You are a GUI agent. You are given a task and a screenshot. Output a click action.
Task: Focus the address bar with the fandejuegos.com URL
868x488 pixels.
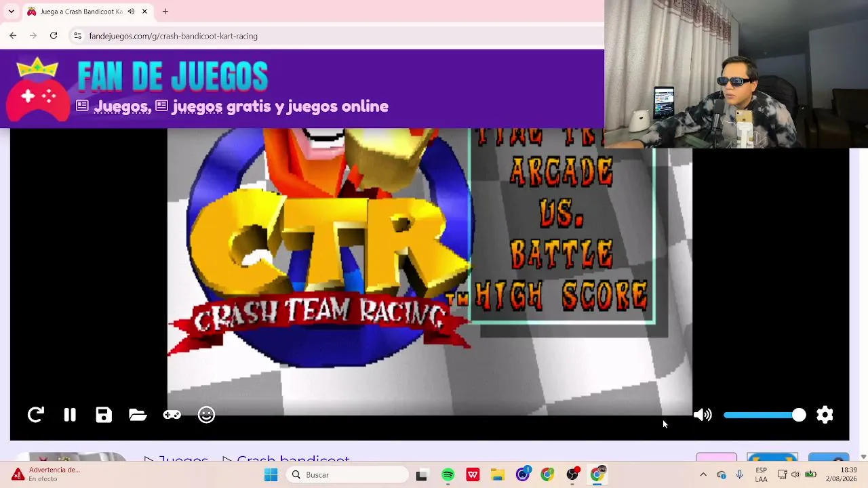click(173, 36)
